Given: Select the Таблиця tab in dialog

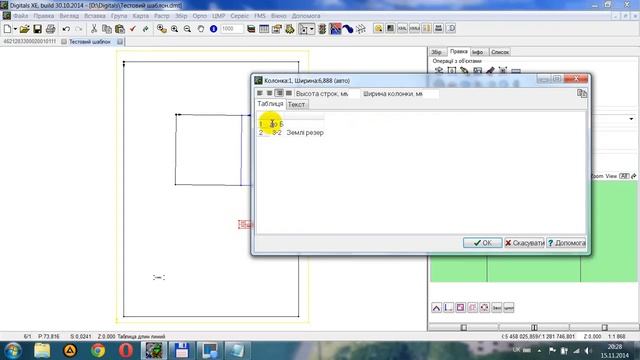Looking at the screenshot, I should pyautogui.click(x=270, y=104).
